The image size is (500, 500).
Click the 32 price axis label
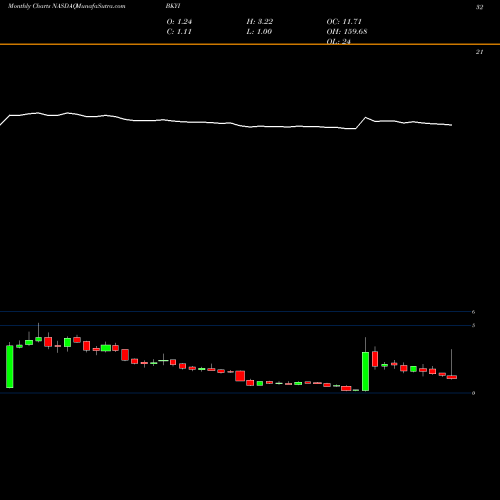(x=479, y=7)
